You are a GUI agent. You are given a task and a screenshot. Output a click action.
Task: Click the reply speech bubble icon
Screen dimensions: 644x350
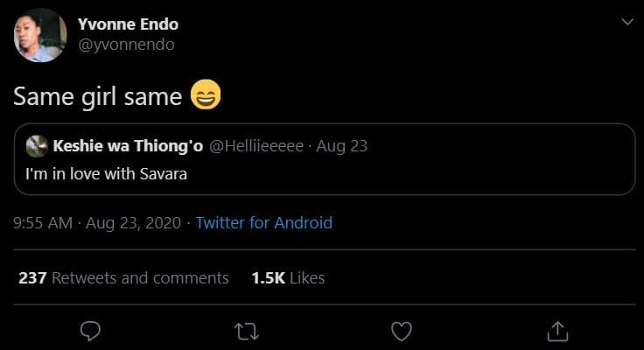(91, 331)
